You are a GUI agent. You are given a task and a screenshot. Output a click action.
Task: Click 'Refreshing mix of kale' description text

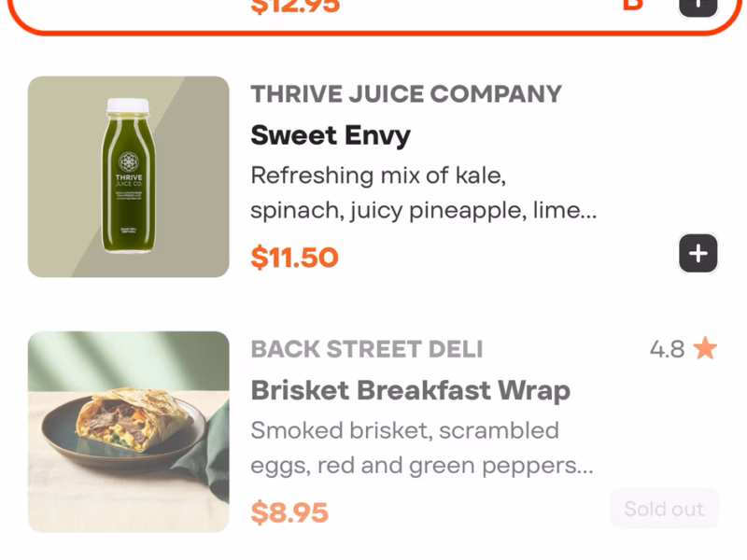point(377,175)
